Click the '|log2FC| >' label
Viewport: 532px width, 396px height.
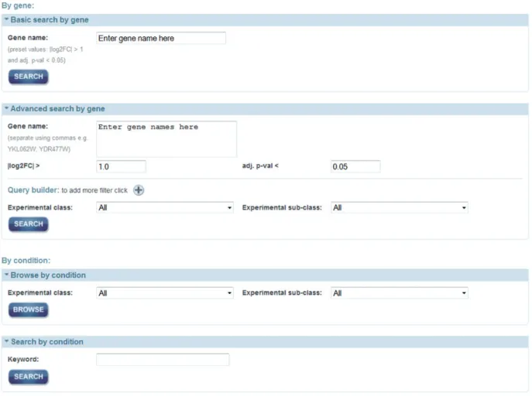pos(24,166)
